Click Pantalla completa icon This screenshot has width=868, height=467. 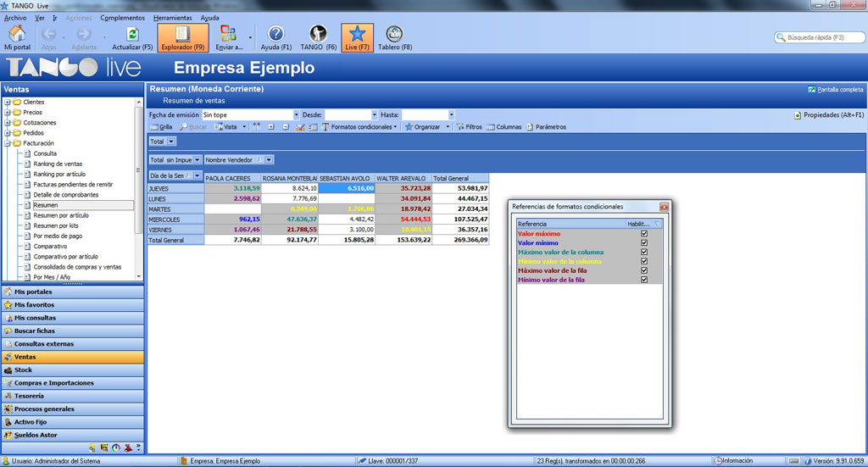(811, 90)
